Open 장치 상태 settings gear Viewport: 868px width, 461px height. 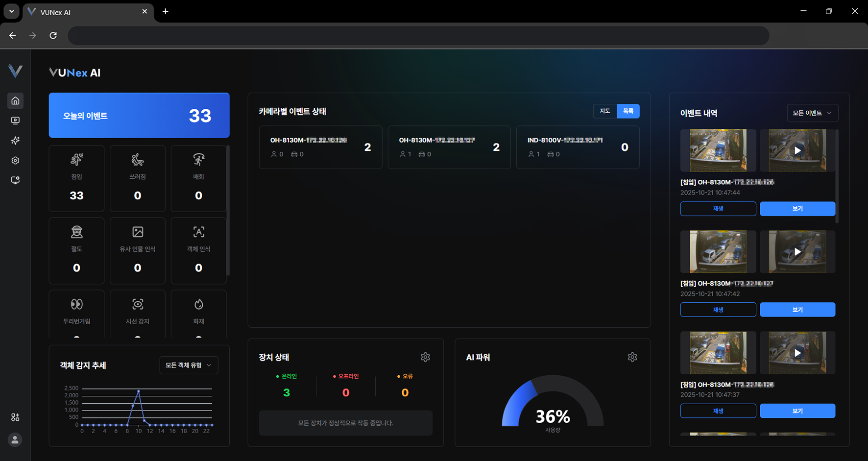click(425, 357)
